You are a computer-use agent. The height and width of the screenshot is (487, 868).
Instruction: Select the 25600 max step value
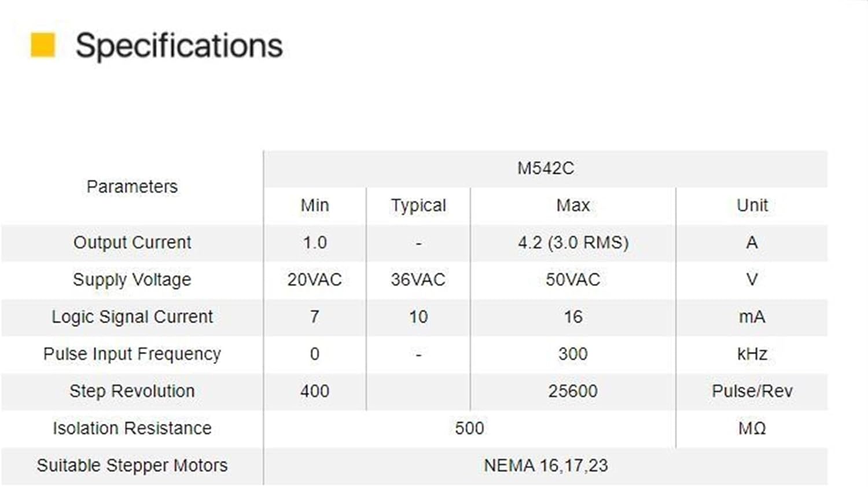click(x=573, y=391)
